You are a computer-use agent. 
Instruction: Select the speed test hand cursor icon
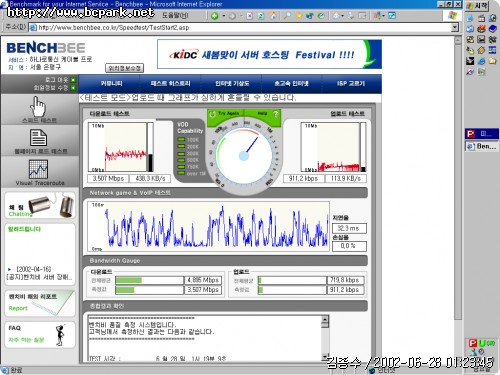(37, 107)
